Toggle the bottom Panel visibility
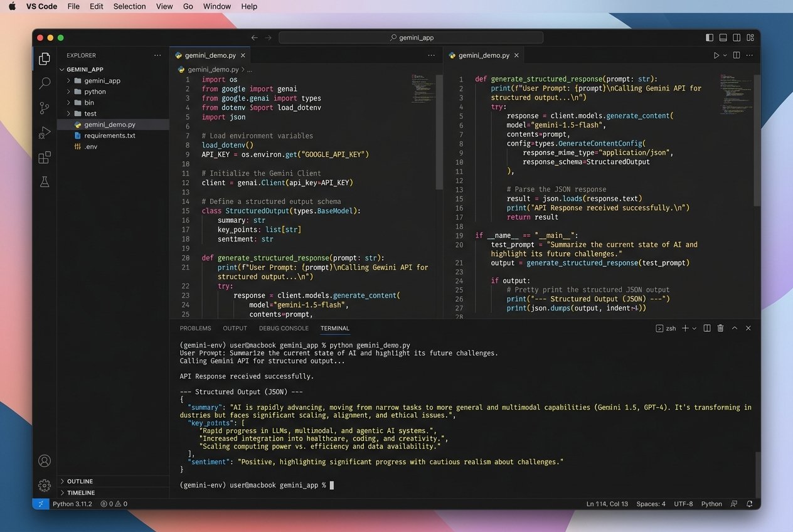Screen dimensions: 793x532 pyautogui.click(x=723, y=38)
